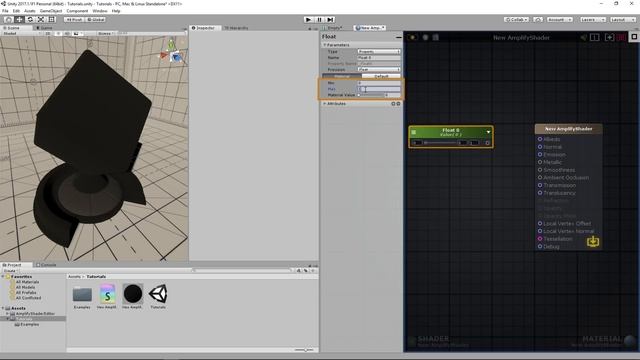
Task: Open the Window menu
Action: (100, 11)
